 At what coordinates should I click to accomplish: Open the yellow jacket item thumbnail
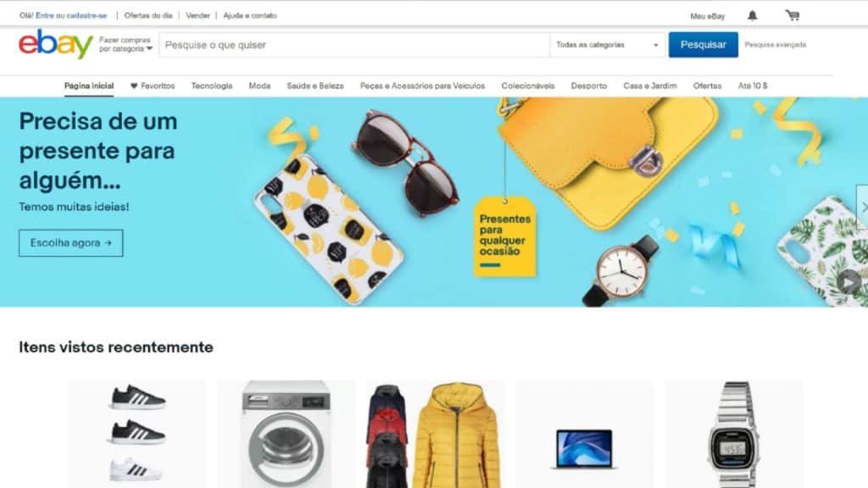[x=435, y=433]
